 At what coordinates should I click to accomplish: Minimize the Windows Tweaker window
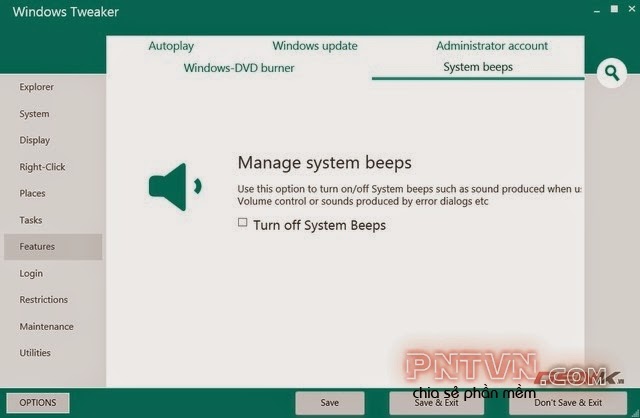pos(597,11)
